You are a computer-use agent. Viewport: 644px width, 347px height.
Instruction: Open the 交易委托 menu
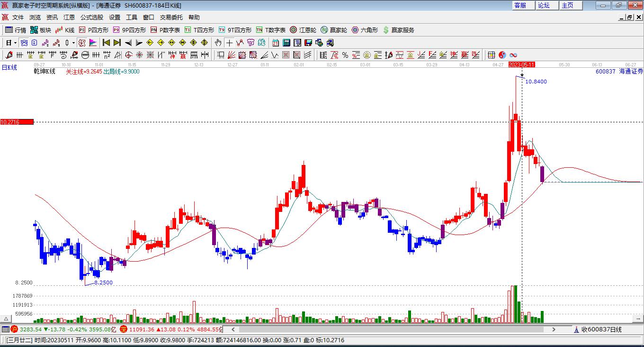[x=171, y=18]
